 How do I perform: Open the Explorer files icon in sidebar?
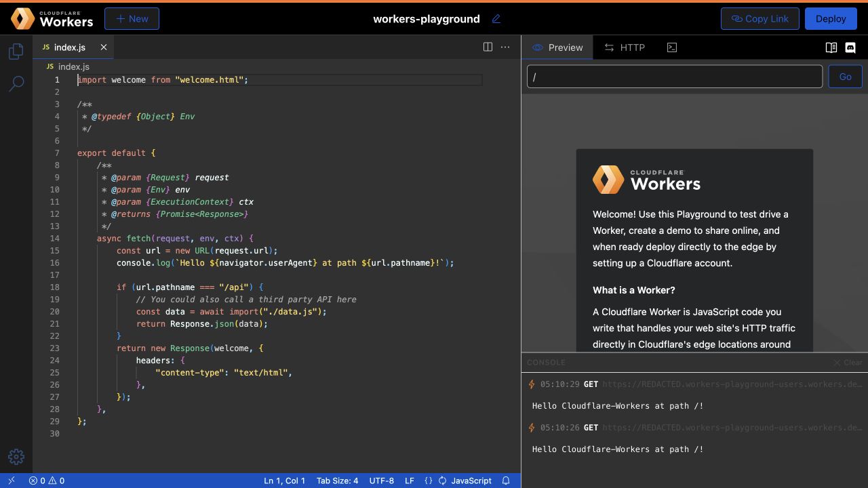(x=16, y=52)
